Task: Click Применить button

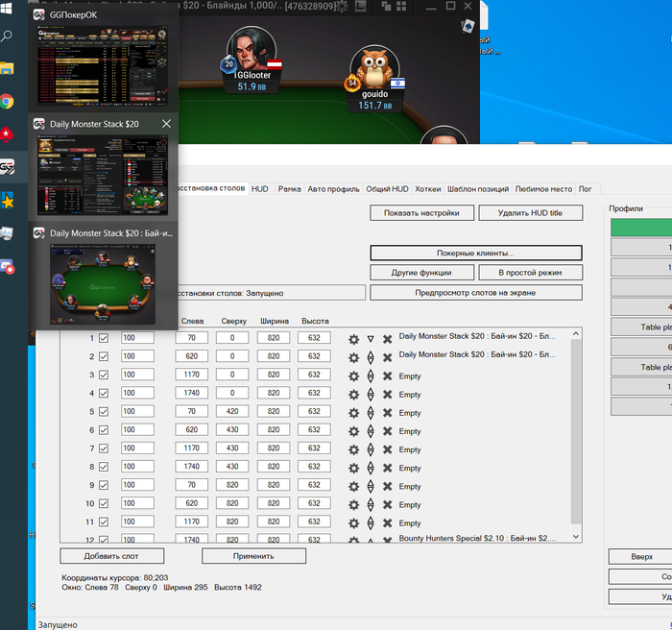Action: [253, 556]
